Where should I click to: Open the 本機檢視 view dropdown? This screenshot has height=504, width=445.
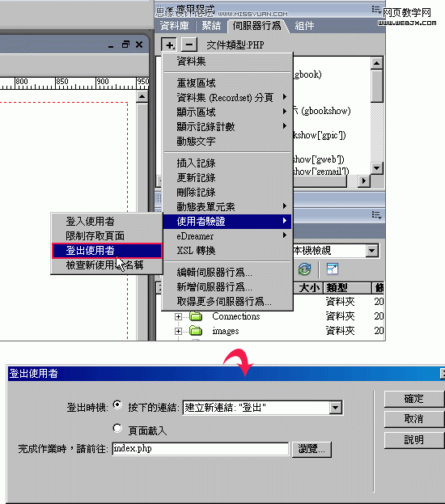tap(371, 251)
